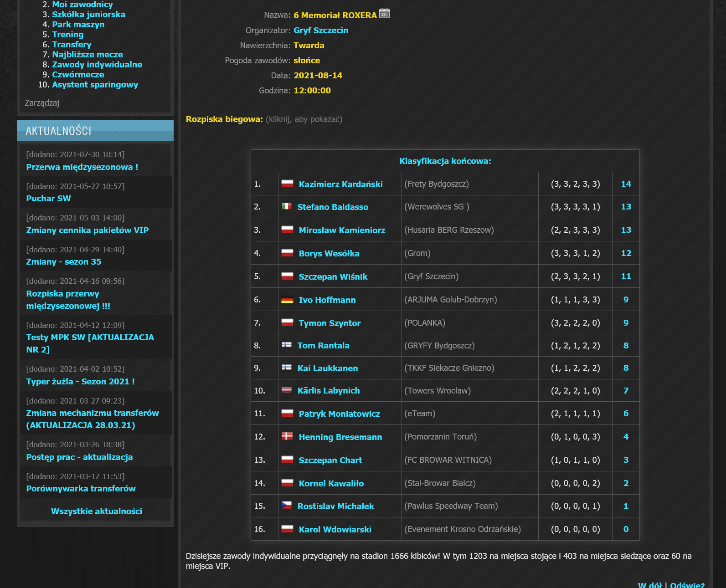Click the flag beside Szczepan Wiśnik

(287, 276)
